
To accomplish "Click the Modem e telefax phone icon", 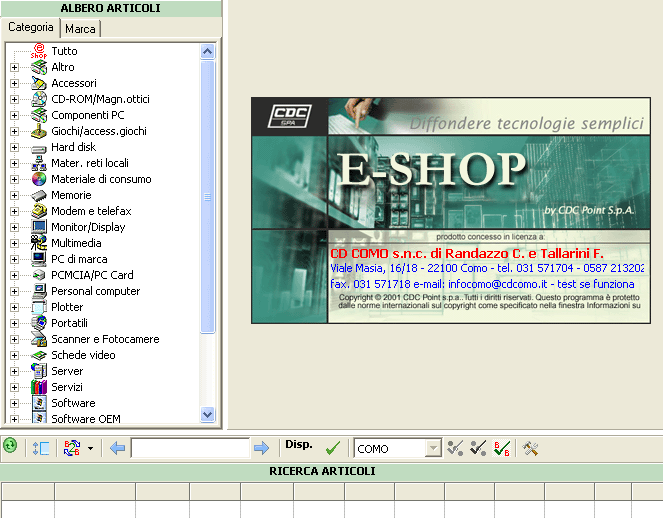I will coord(39,211).
